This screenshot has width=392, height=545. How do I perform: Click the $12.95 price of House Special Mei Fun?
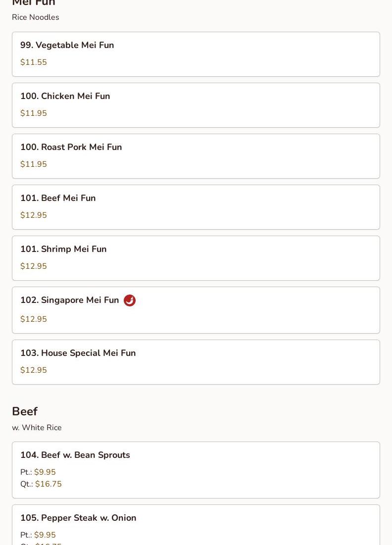coord(34,370)
